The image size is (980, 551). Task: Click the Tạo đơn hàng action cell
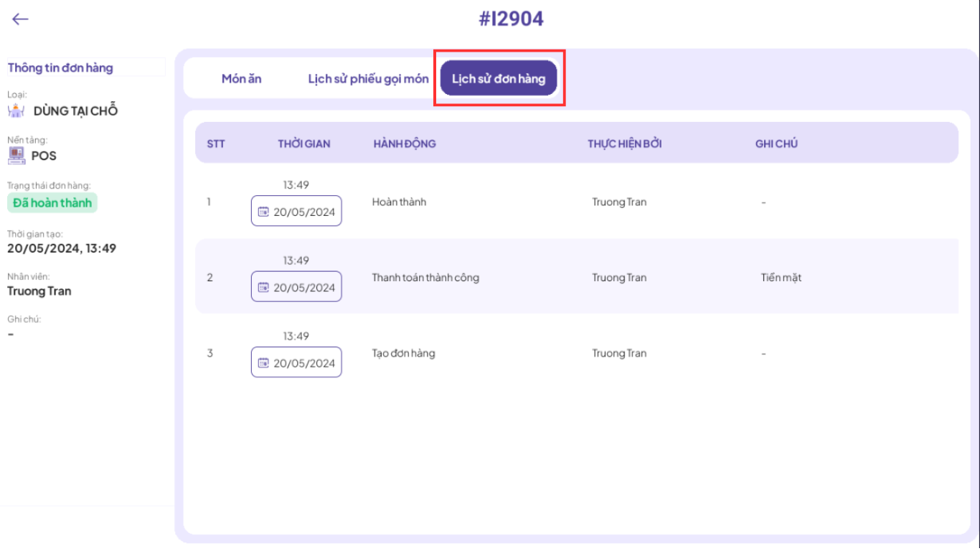coord(403,354)
